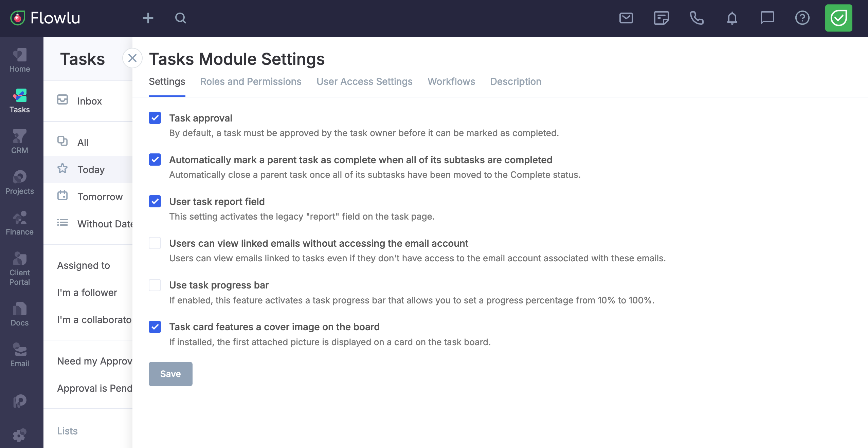868x448 pixels.
Task: Open the Workflows tab
Action: tap(451, 81)
